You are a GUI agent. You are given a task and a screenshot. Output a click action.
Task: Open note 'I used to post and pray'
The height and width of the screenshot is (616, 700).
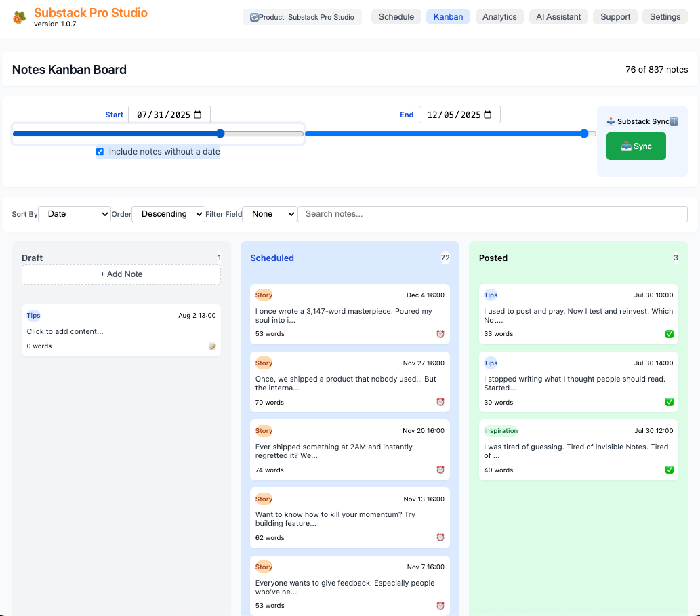pos(579,314)
